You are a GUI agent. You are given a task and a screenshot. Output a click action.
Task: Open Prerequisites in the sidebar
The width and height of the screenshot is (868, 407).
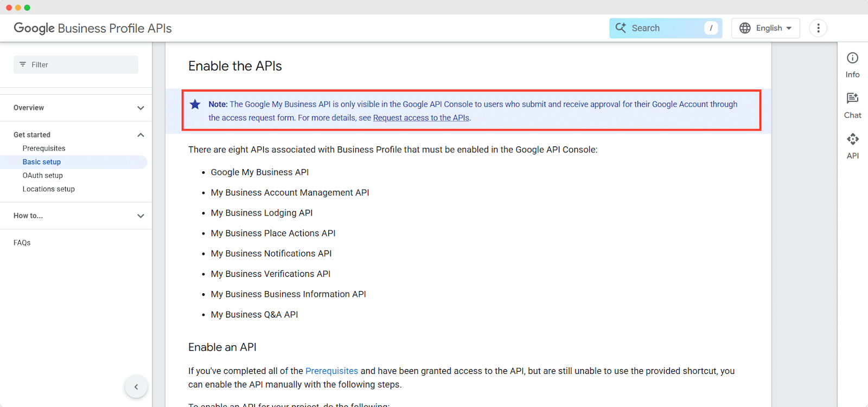tap(44, 148)
